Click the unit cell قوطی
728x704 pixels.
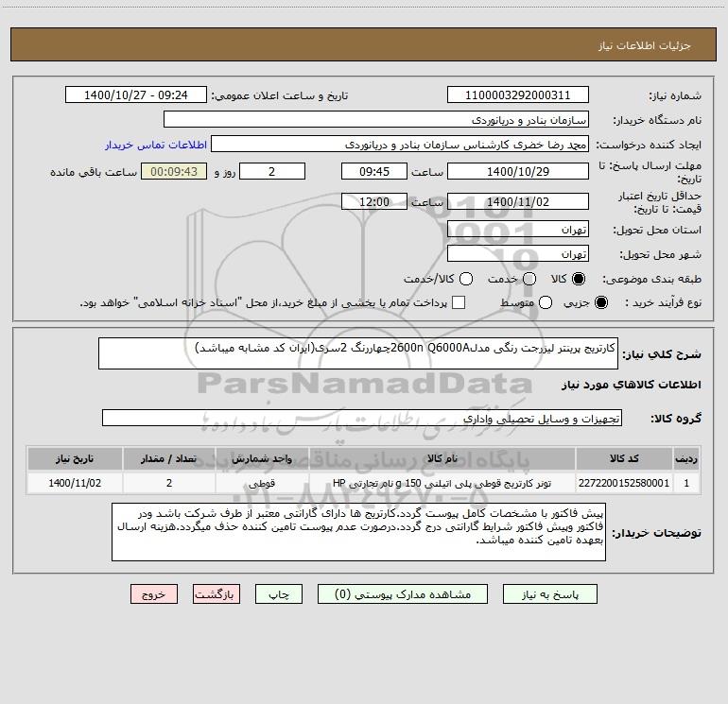pos(262,483)
